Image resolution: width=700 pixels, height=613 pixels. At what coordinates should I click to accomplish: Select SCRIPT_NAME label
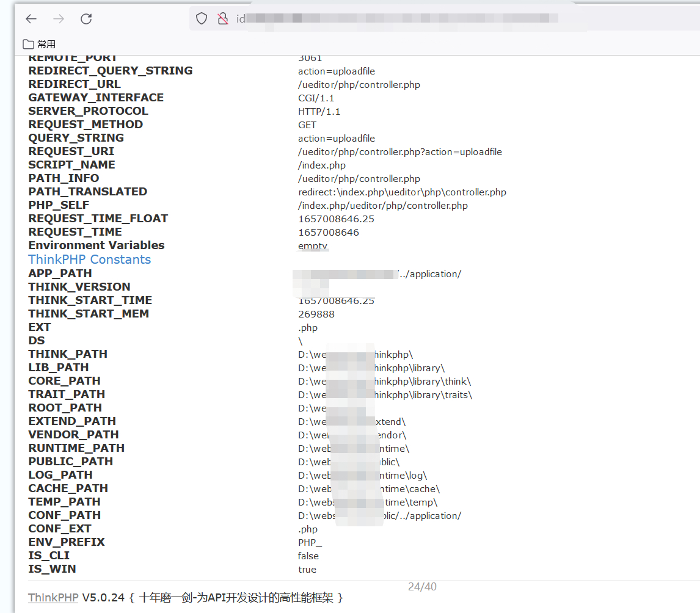click(x=72, y=164)
